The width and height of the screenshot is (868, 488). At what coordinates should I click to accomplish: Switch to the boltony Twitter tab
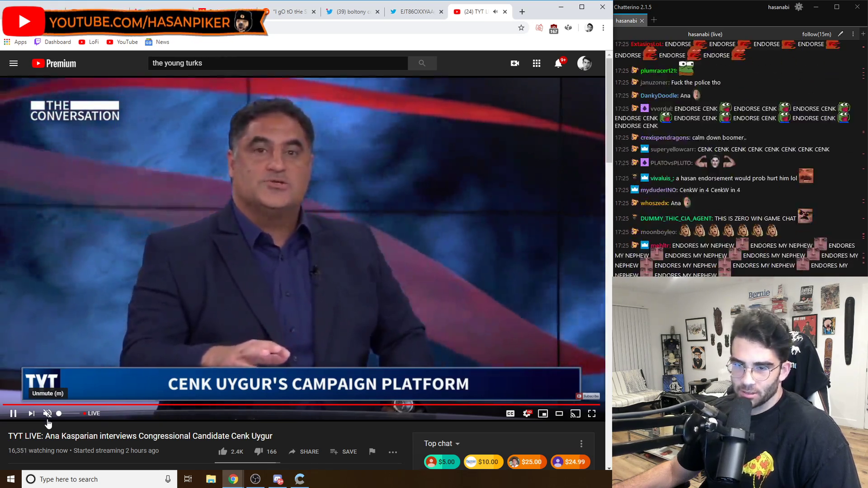(353, 11)
